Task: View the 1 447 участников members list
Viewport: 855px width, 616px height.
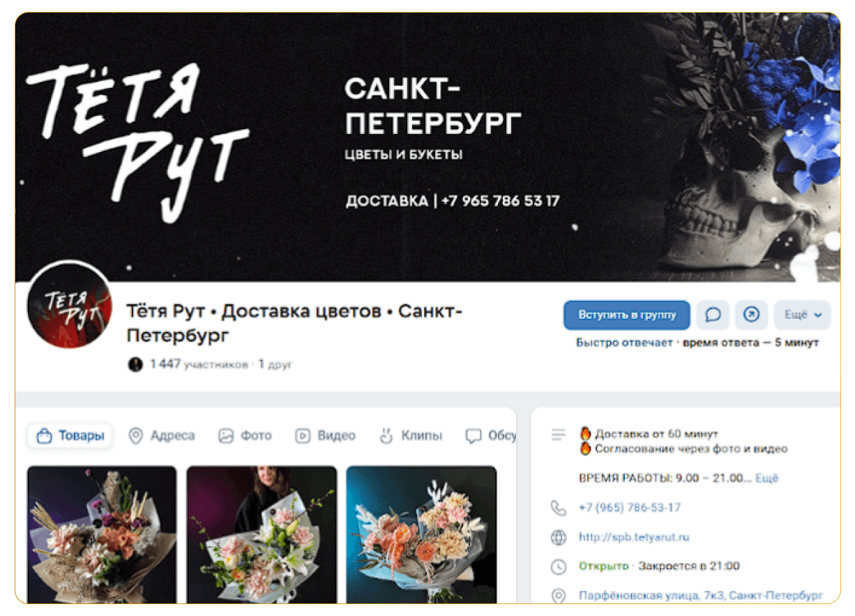Action: tap(199, 364)
